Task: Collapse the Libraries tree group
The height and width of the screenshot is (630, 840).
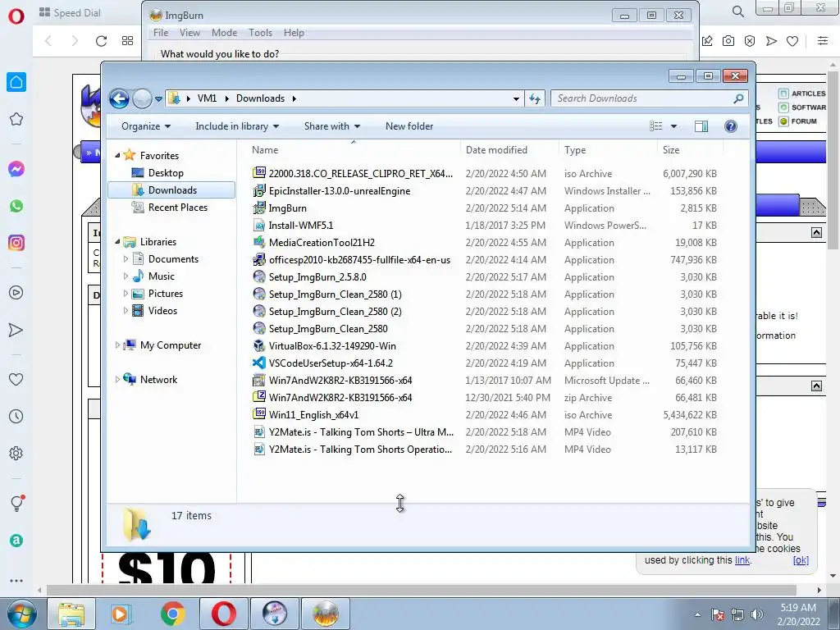Action: [x=117, y=242]
